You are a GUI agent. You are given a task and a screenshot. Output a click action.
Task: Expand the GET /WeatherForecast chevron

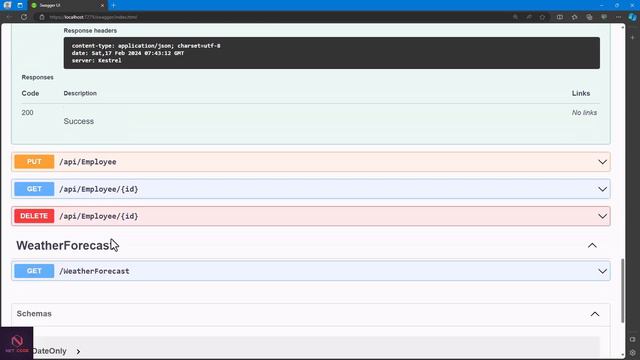tap(602, 271)
